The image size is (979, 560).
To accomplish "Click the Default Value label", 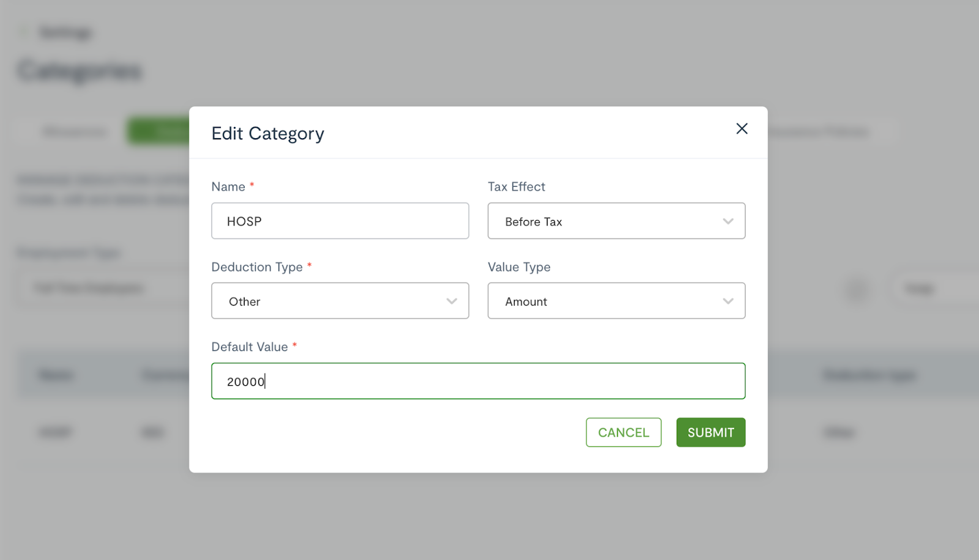I will coord(250,347).
